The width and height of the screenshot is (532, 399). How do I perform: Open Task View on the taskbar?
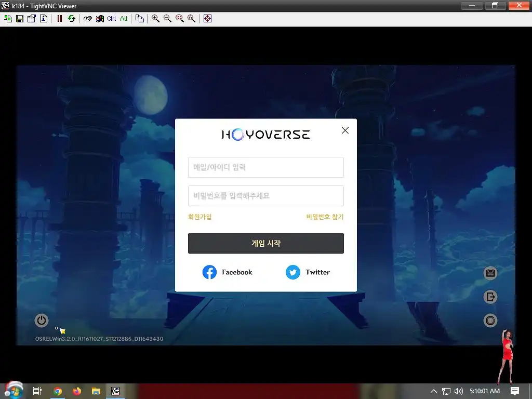click(x=37, y=391)
